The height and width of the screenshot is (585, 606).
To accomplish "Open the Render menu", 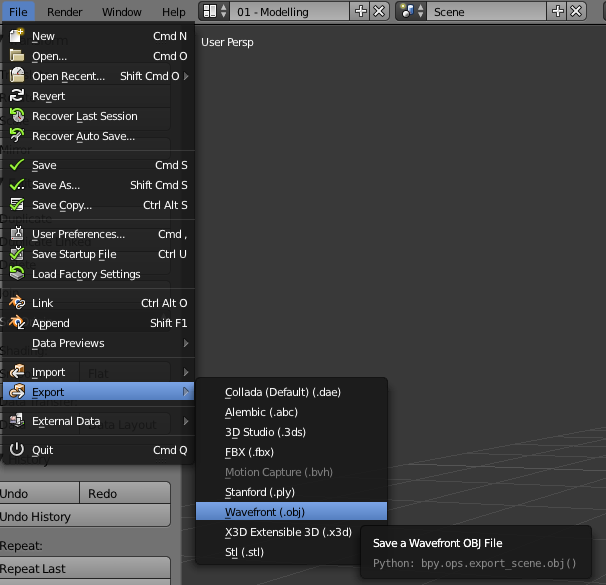I will 65,12.
